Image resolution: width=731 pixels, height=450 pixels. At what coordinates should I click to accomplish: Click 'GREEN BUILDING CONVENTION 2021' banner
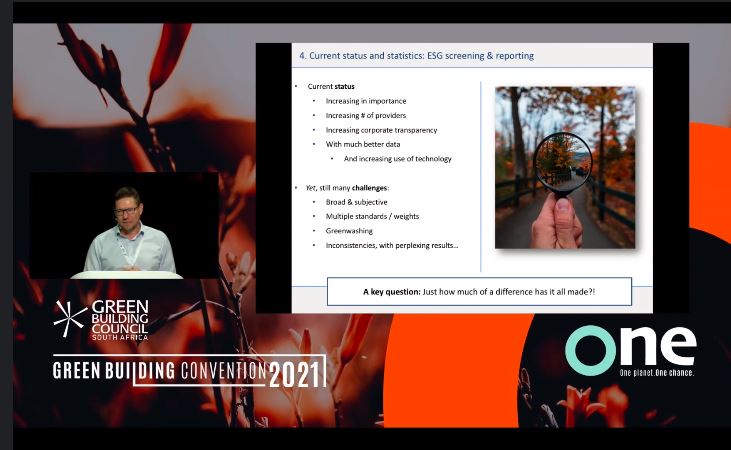[189, 371]
